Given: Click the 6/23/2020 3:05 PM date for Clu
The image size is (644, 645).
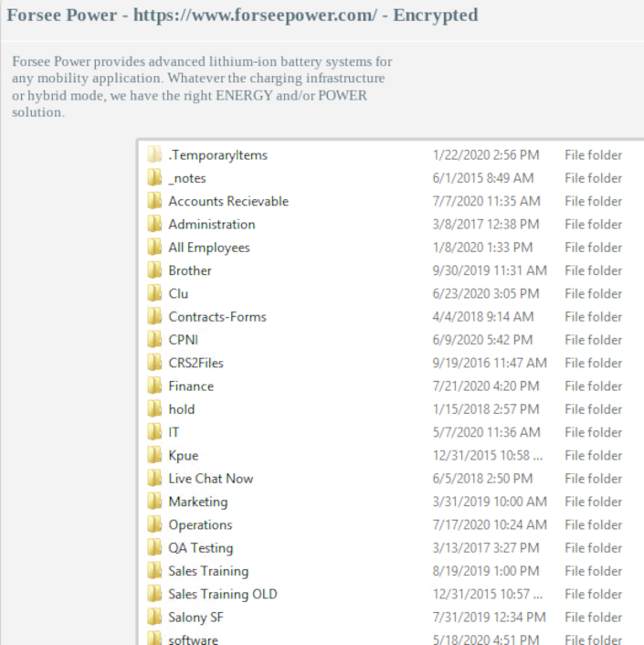Looking at the screenshot, I should (x=485, y=294).
